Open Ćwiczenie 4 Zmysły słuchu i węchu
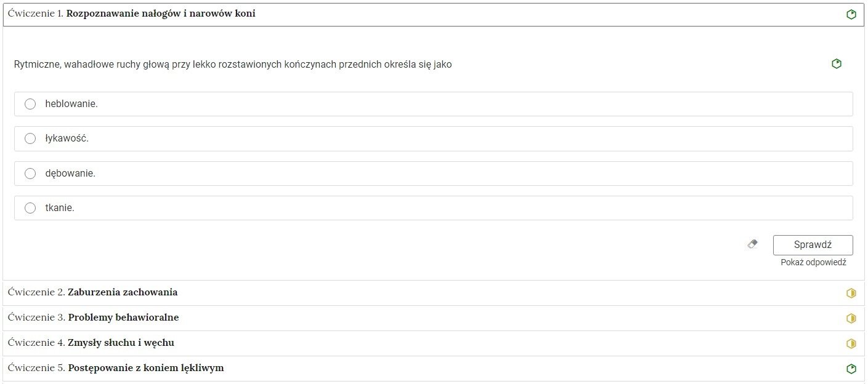Screen dimensions: 868x384 [x=121, y=343]
